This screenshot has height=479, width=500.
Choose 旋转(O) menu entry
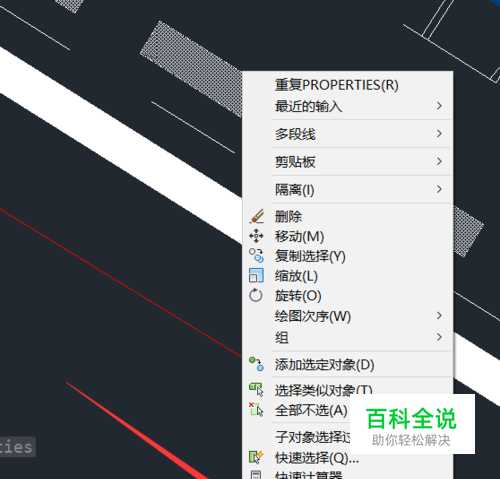tap(348, 296)
